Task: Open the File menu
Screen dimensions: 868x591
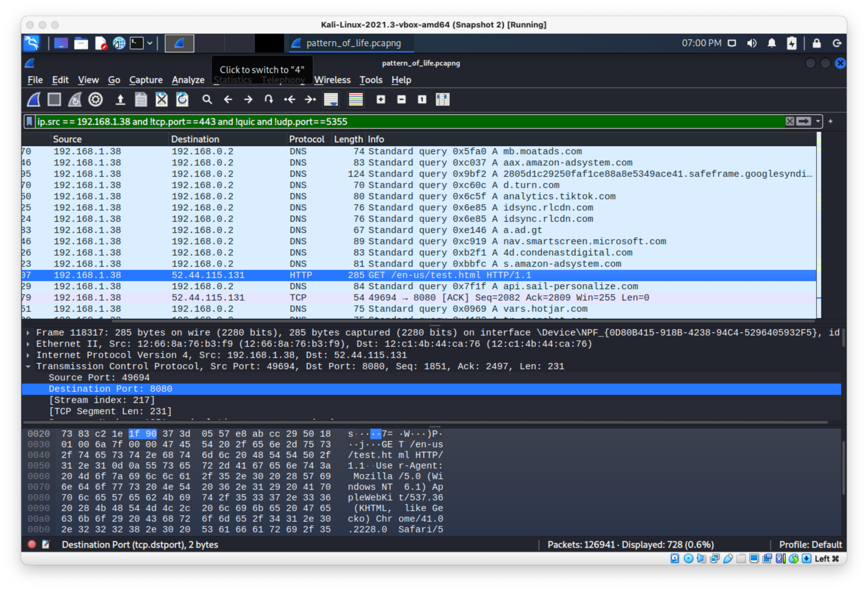Action: tap(35, 80)
